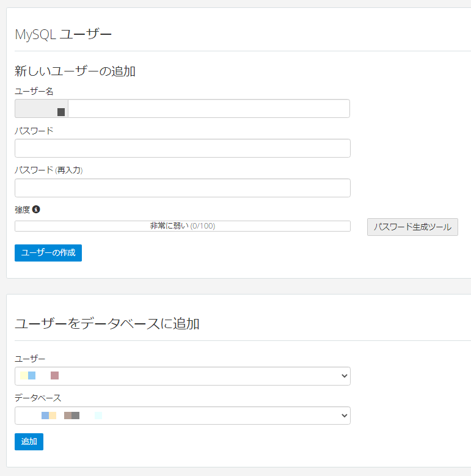This screenshot has width=471, height=476.
Task: Open the データベース dropdown
Action: tap(183, 416)
